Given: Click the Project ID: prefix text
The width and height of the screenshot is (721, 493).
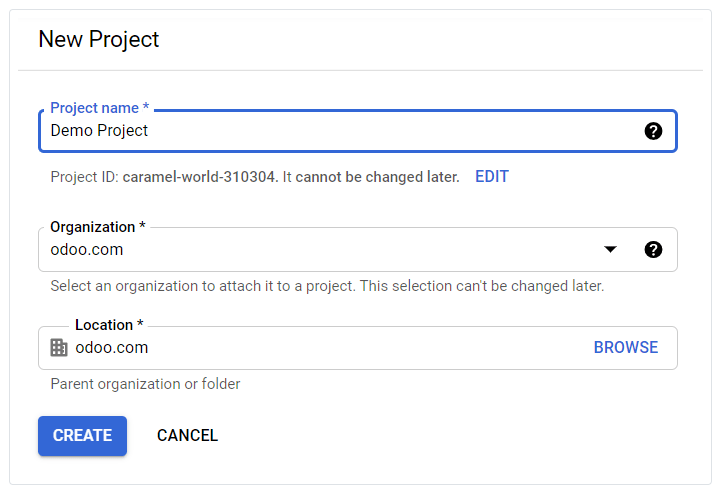Looking at the screenshot, I should tap(85, 177).
